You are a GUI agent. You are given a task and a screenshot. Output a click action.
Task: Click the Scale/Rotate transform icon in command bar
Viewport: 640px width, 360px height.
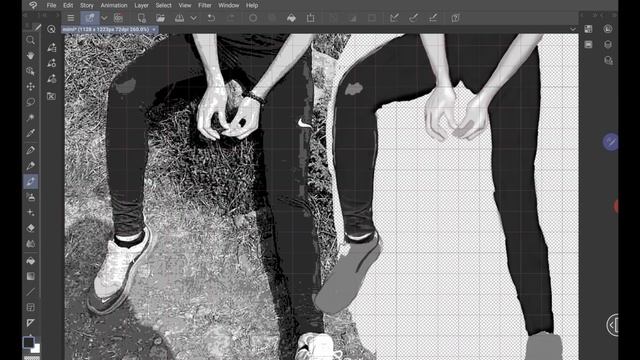pos(311,18)
